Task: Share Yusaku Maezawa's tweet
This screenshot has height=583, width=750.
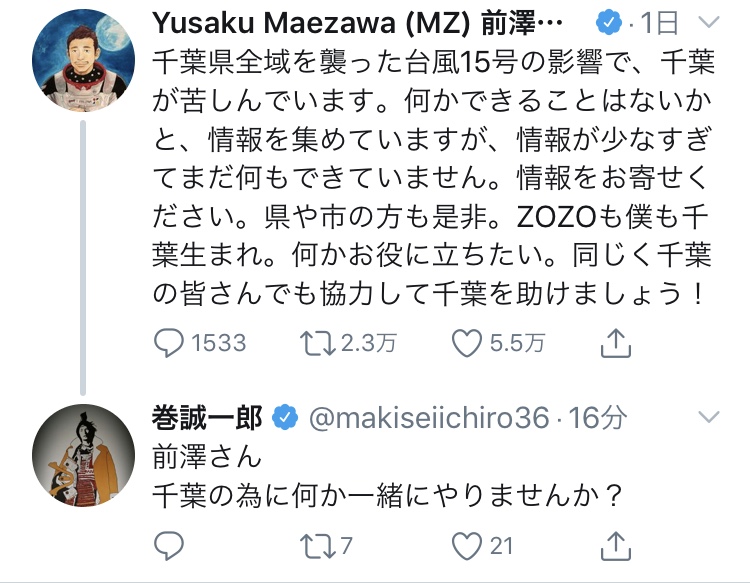Action: (618, 343)
